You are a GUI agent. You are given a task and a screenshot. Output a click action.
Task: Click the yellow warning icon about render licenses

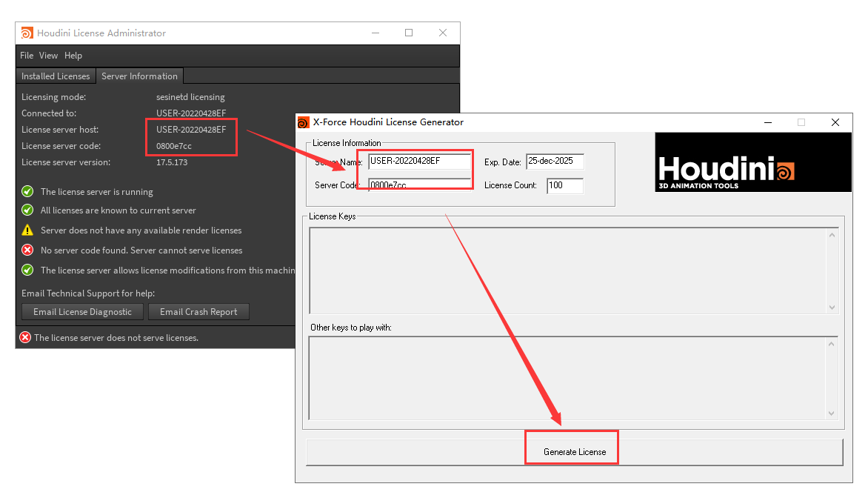point(27,230)
